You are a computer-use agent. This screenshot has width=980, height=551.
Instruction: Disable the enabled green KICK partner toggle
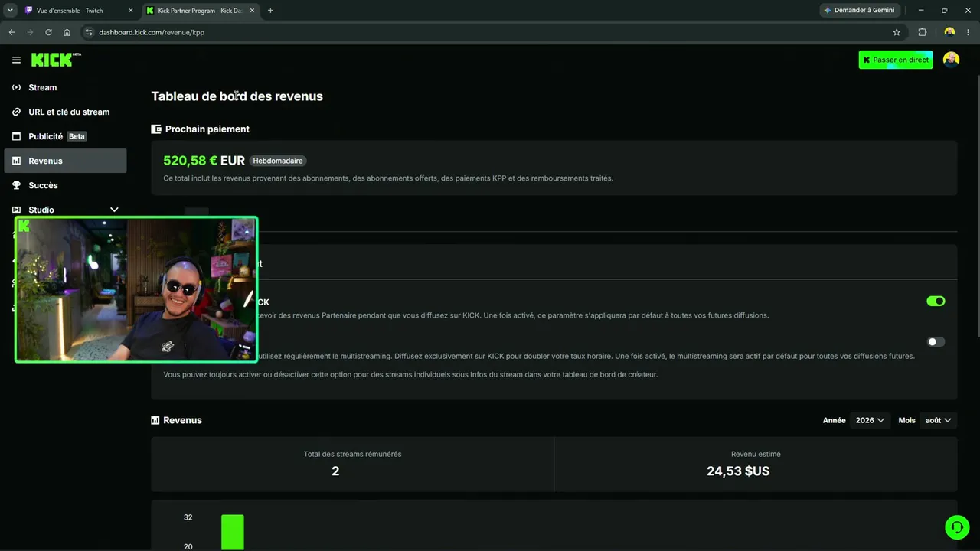pos(936,302)
